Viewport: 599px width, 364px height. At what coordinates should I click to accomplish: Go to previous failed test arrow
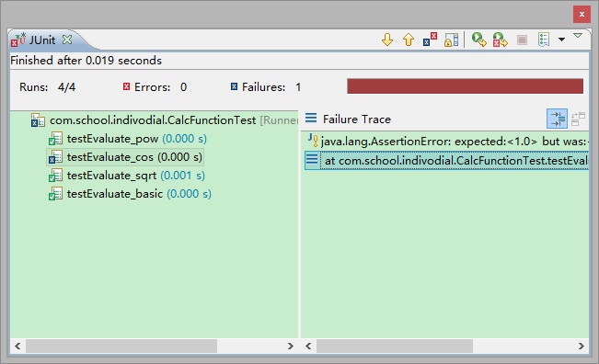409,40
